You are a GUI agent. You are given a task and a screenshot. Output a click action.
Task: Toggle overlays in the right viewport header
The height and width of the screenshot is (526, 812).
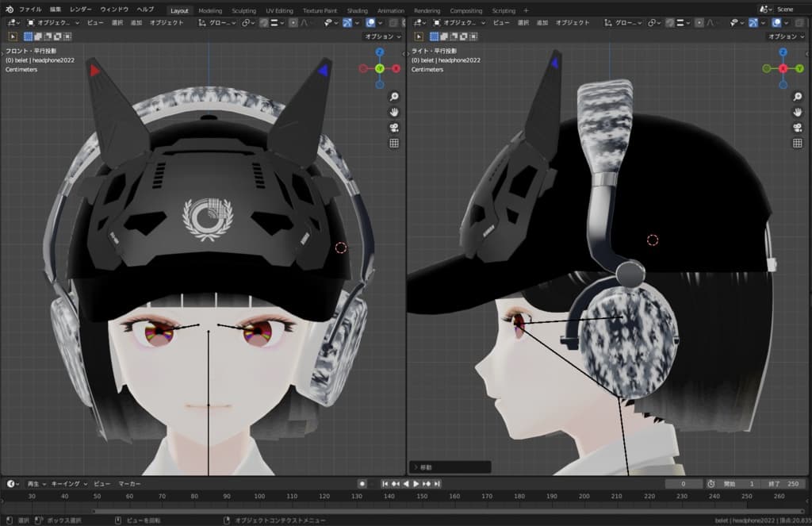click(776, 23)
